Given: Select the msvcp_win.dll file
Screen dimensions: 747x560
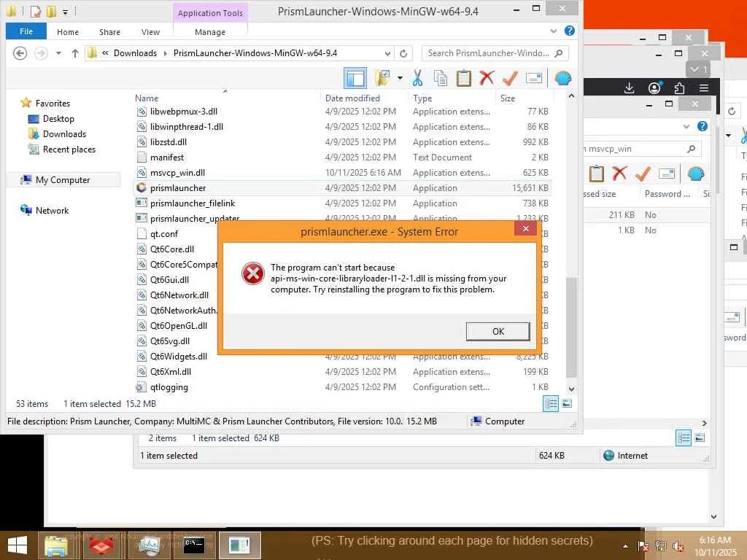Looking at the screenshot, I should (x=342, y=173).
